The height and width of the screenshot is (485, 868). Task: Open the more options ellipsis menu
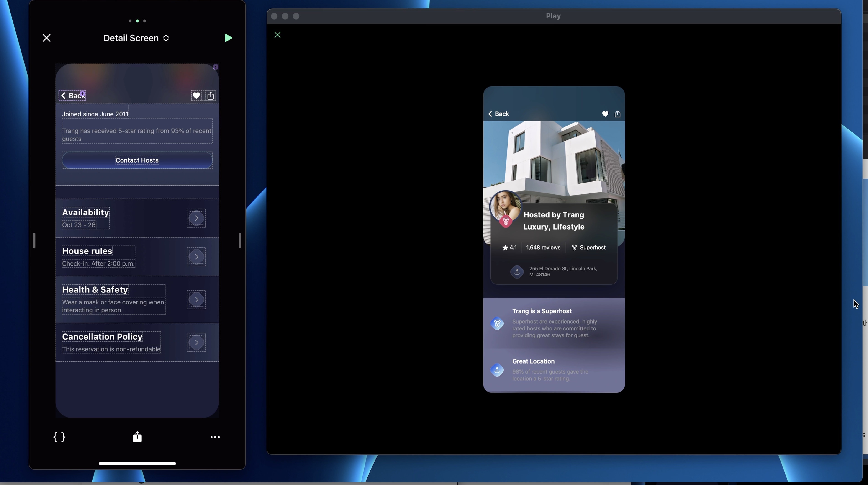(215, 437)
